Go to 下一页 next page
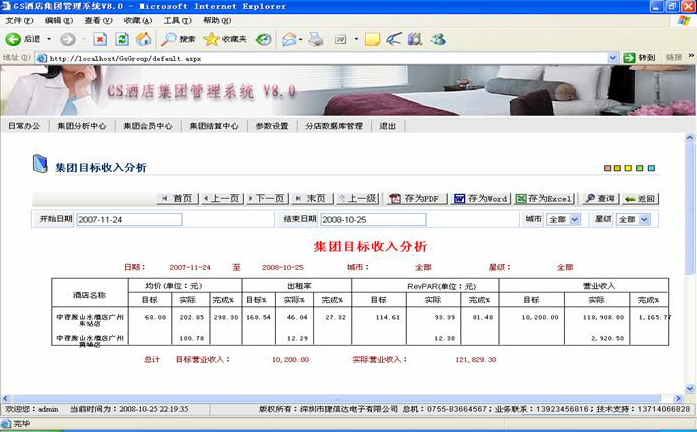 point(264,199)
